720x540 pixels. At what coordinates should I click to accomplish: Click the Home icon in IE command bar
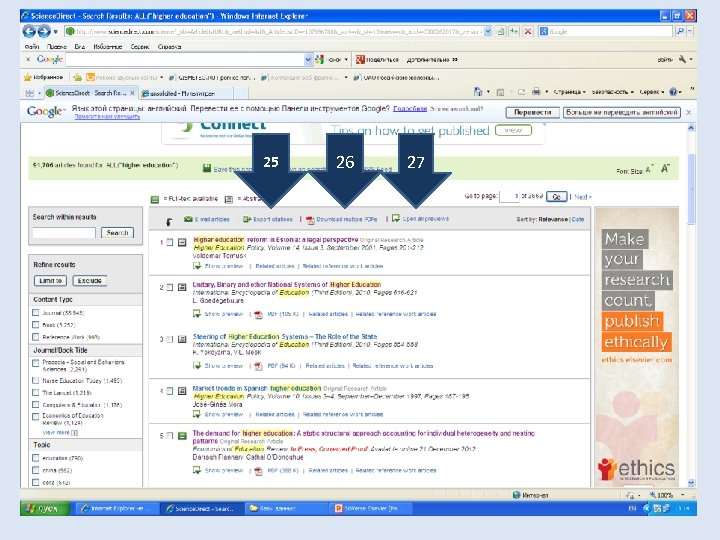[x=478, y=92]
